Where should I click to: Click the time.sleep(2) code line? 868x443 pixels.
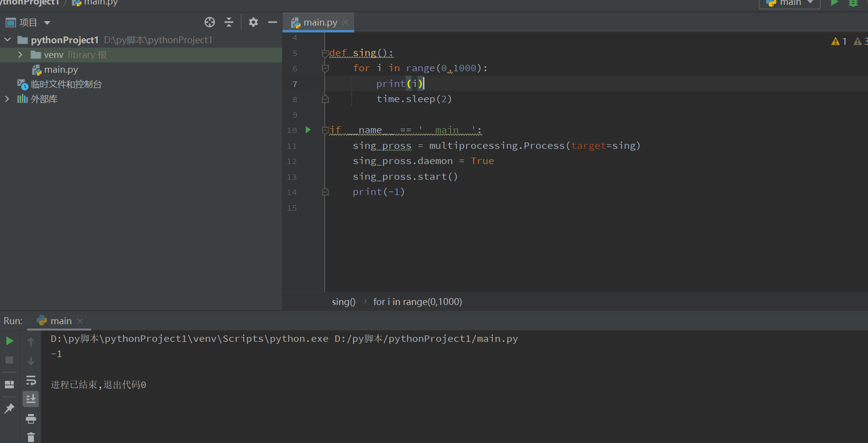tap(414, 99)
